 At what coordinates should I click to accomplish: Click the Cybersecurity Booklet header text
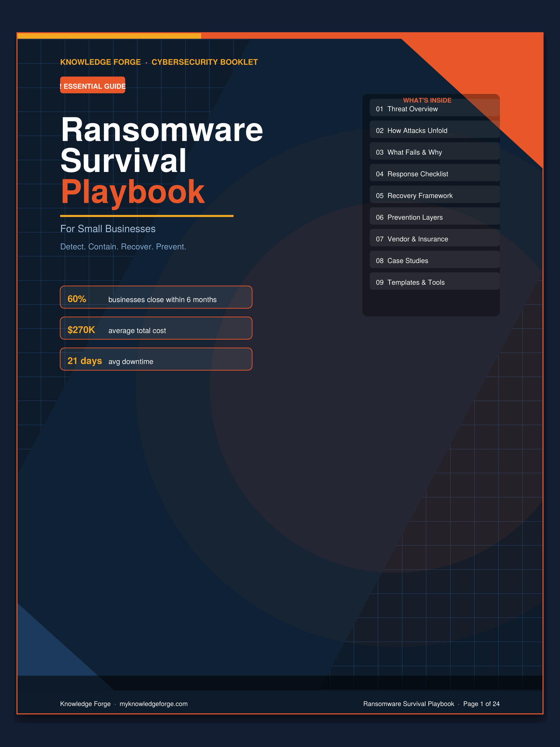pos(205,62)
